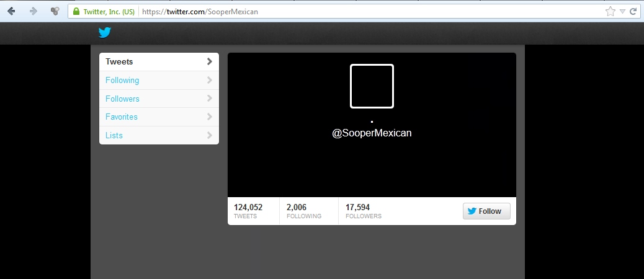Image resolution: width=644 pixels, height=279 pixels.
Task: Open the URL history dropdown arrow
Action: click(622, 11)
